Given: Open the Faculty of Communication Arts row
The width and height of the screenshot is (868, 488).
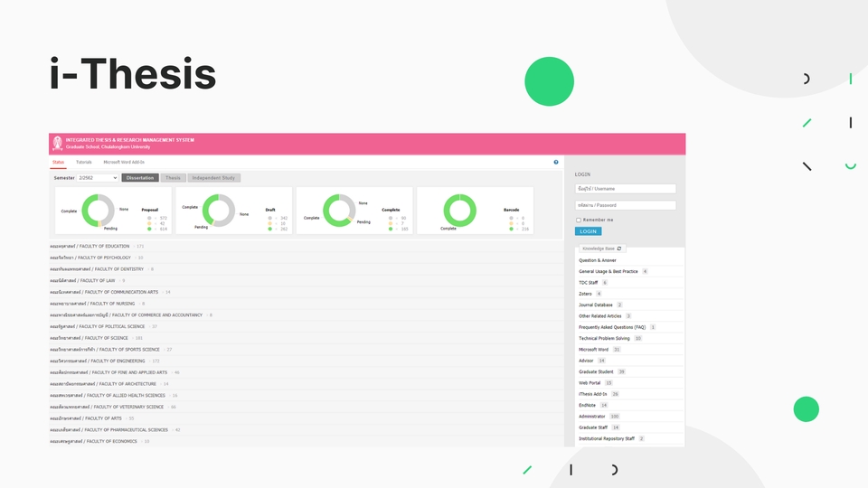Looking at the screenshot, I should point(307,292).
